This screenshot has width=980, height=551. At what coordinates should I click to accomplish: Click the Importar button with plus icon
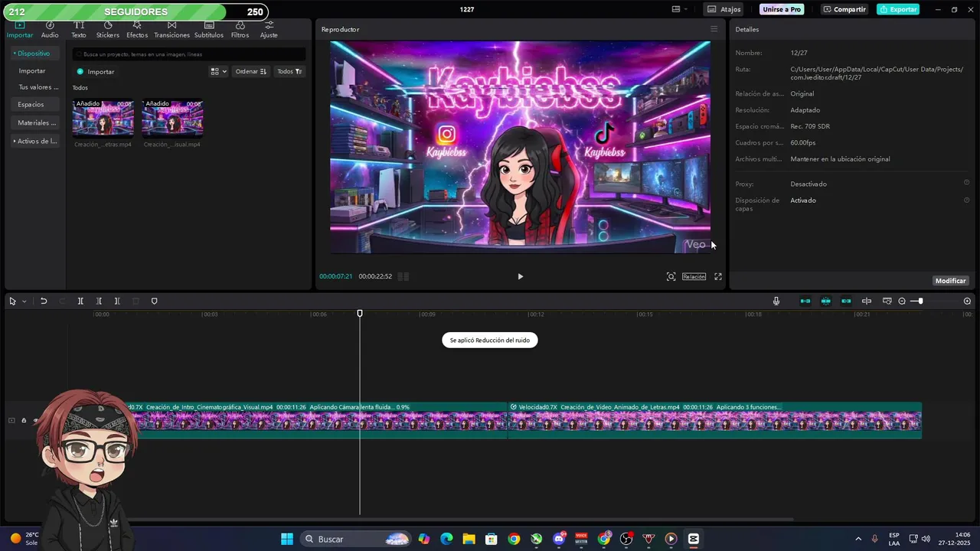(96, 71)
